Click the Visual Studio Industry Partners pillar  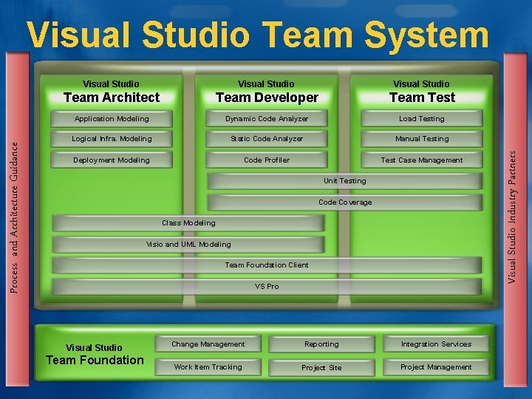point(516,219)
